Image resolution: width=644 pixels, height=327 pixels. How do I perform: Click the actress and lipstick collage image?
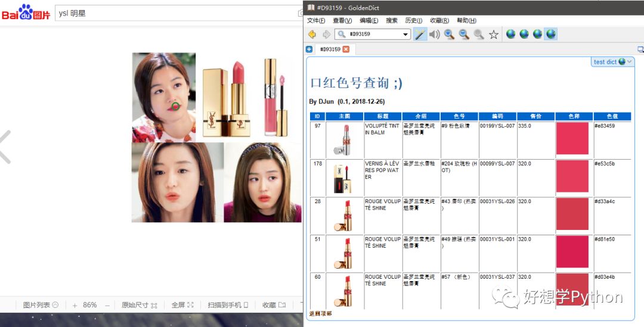click(x=216, y=138)
